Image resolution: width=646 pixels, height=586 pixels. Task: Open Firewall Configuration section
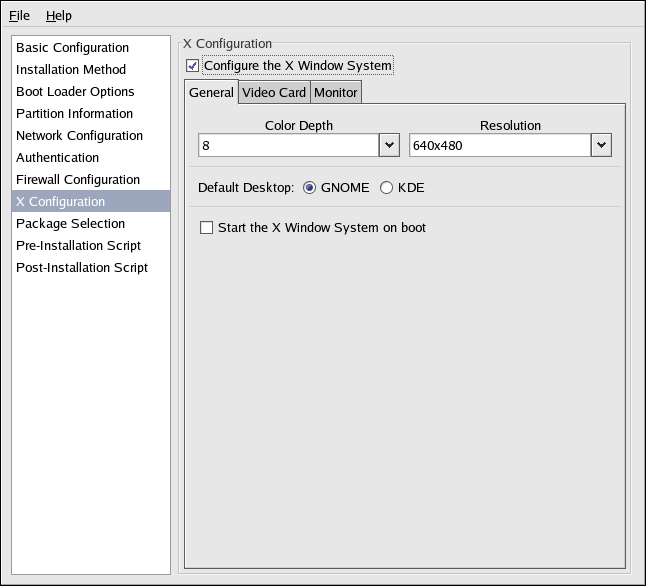78,179
